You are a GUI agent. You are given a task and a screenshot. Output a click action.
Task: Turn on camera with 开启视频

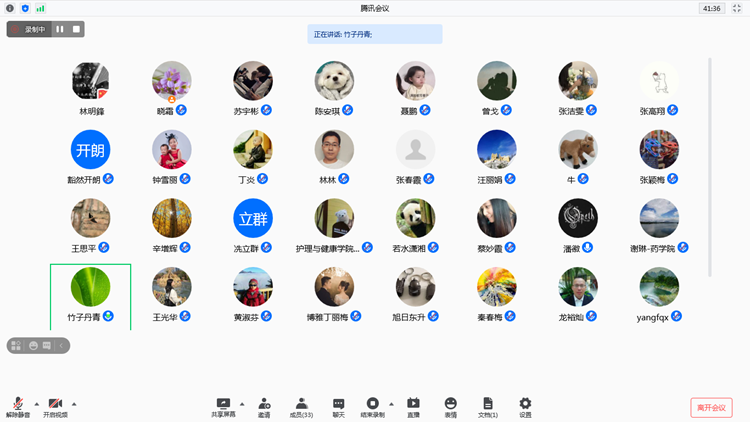coord(55,406)
